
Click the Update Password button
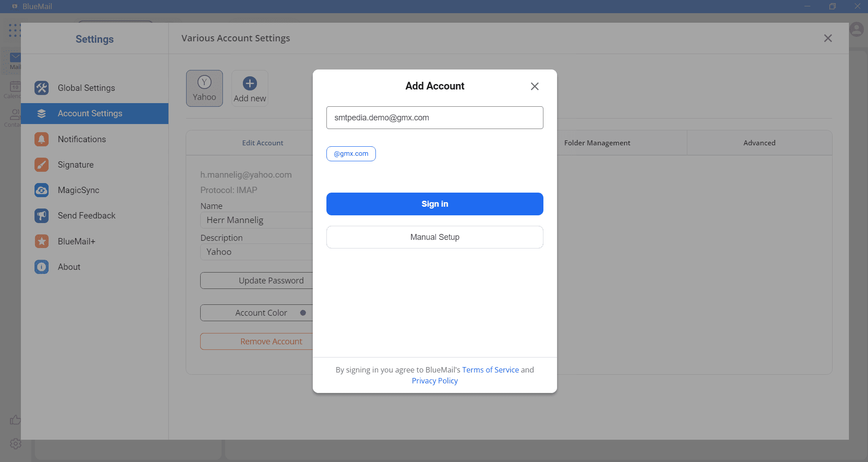[257, 281]
